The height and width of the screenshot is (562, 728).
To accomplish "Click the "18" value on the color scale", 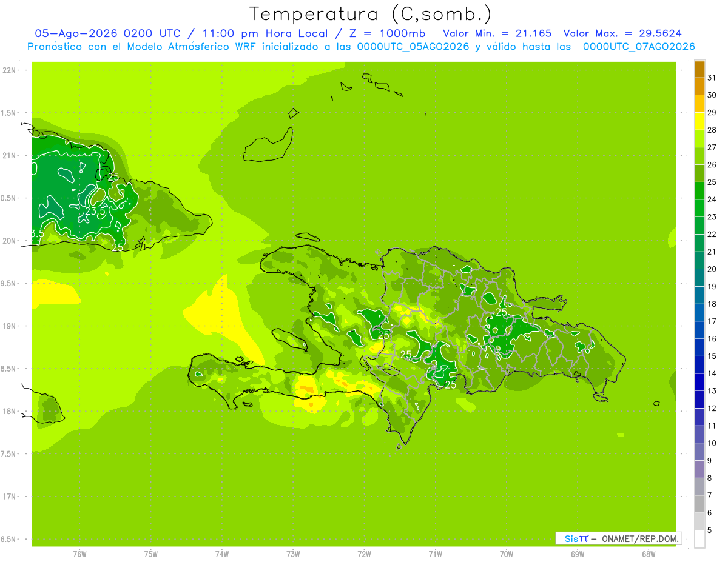I will [712, 304].
